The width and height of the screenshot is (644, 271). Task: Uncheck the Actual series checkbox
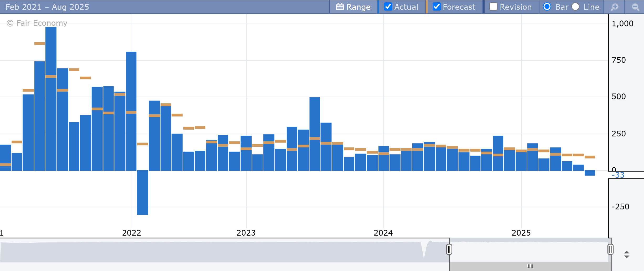point(388,7)
